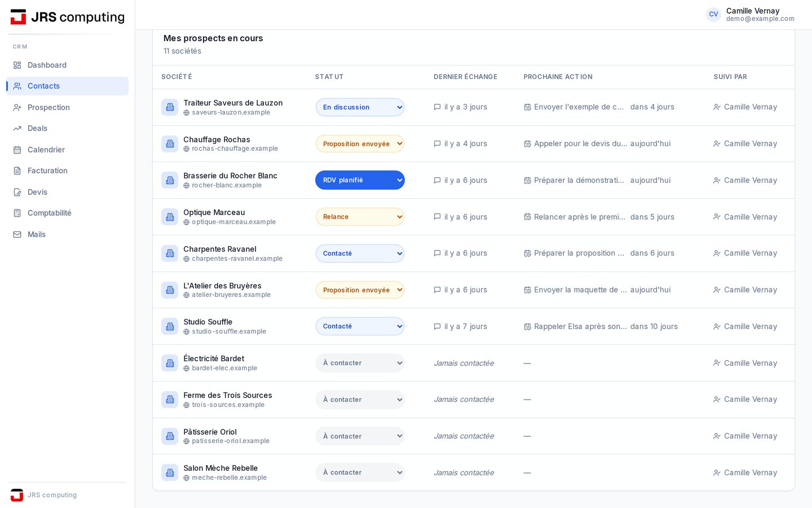The height and width of the screenshot is (508, 812).
Task: Click the building icon for Traiteur Saveurs de Lauzon
Action: (x=170, y=107)
